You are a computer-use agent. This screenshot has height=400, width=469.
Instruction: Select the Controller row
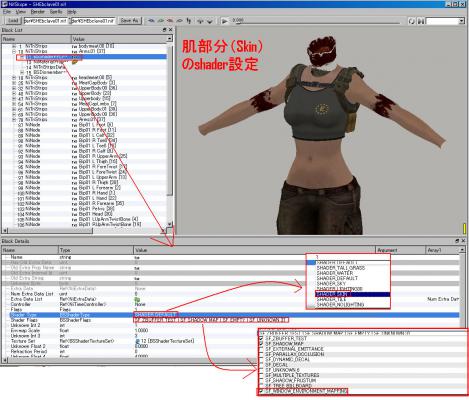pyautogui.click(x=230, y=304)
